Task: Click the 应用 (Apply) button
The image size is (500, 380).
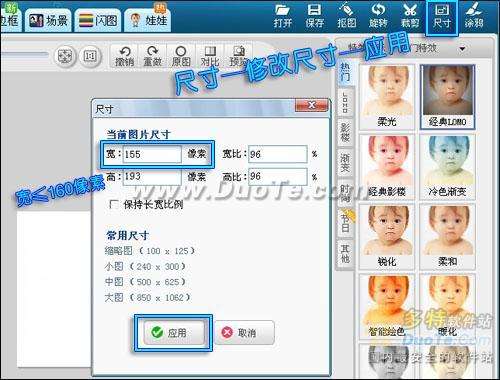Action: click(x=174, y=333)
